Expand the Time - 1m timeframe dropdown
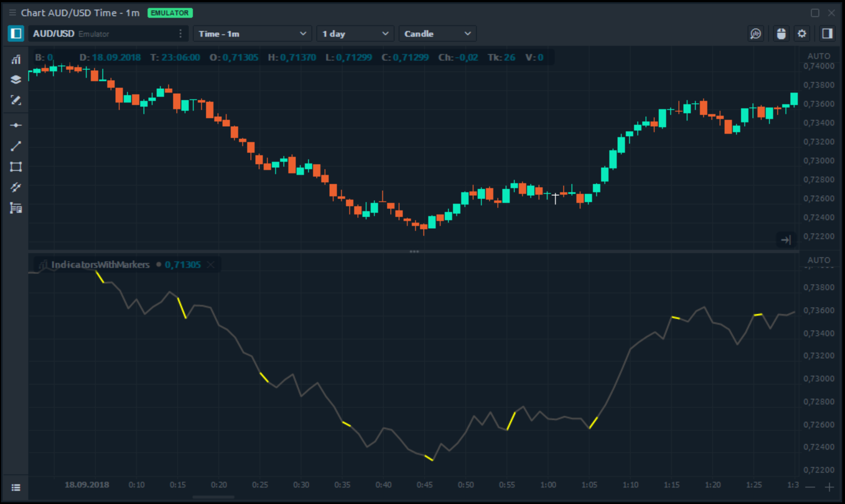Screen dimensions: 845x504 (x=252, y=34)
